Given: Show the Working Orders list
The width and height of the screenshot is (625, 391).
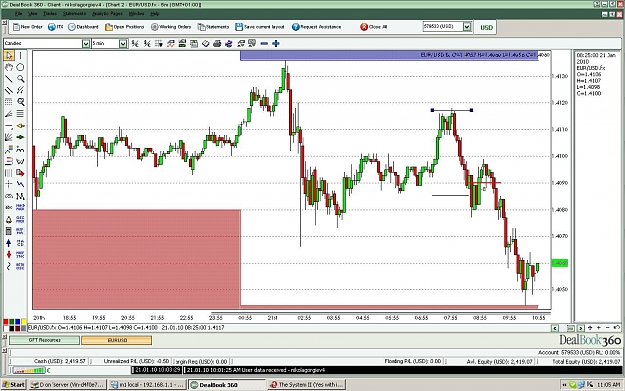Looking at the screenshot, I should point(171,27).
